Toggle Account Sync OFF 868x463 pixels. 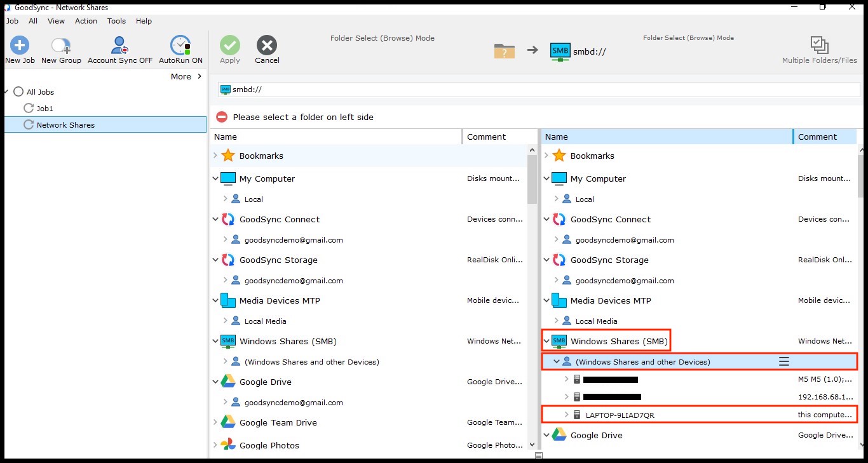[119, 46]
